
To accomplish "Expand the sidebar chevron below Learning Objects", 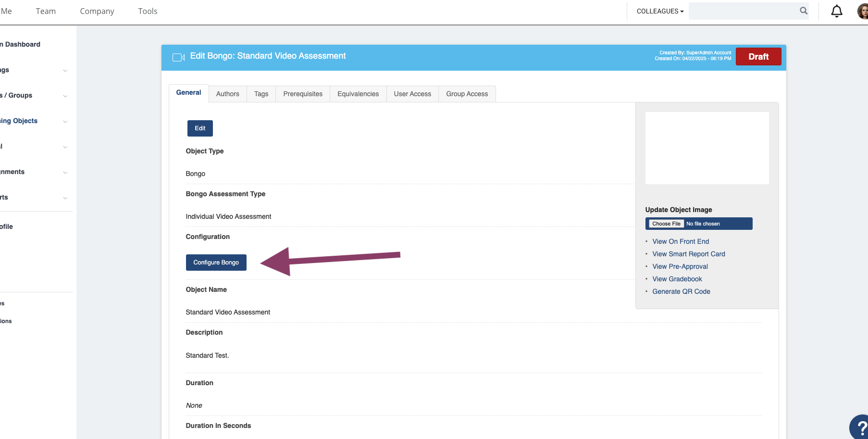I will (x=65, y=147).
